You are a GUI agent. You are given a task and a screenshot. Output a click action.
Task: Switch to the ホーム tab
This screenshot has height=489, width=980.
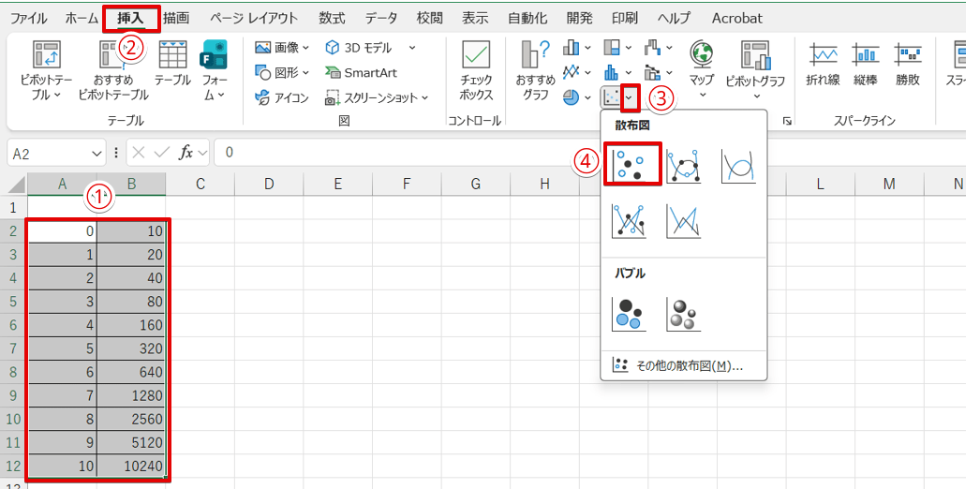[x=82, y=18]
